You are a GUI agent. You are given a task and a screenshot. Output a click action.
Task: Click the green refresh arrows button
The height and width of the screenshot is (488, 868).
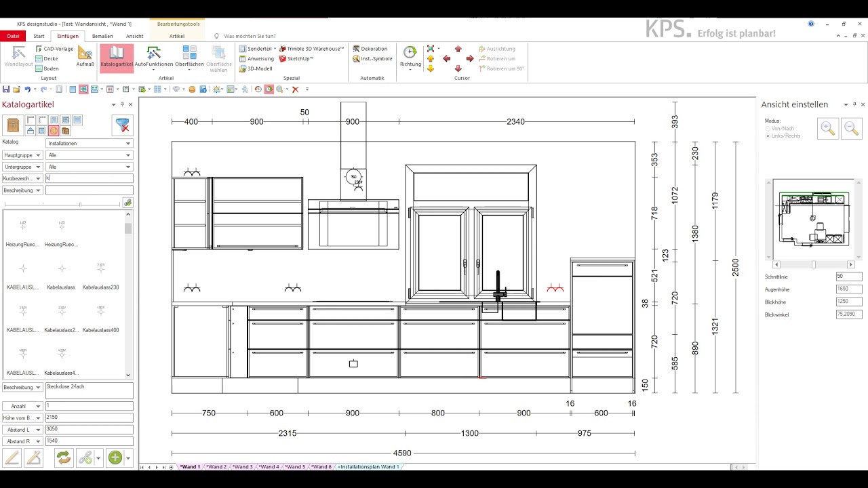(64, 457)
